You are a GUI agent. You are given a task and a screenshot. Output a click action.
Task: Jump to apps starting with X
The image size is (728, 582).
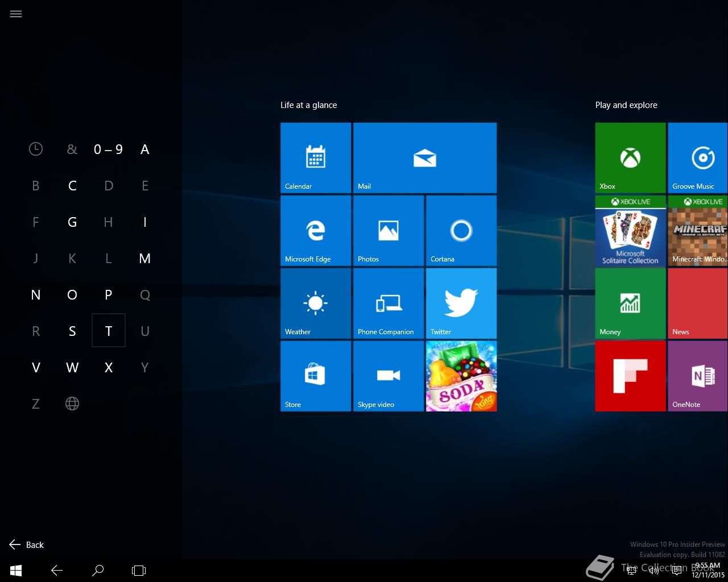click(x=109, y=368)
